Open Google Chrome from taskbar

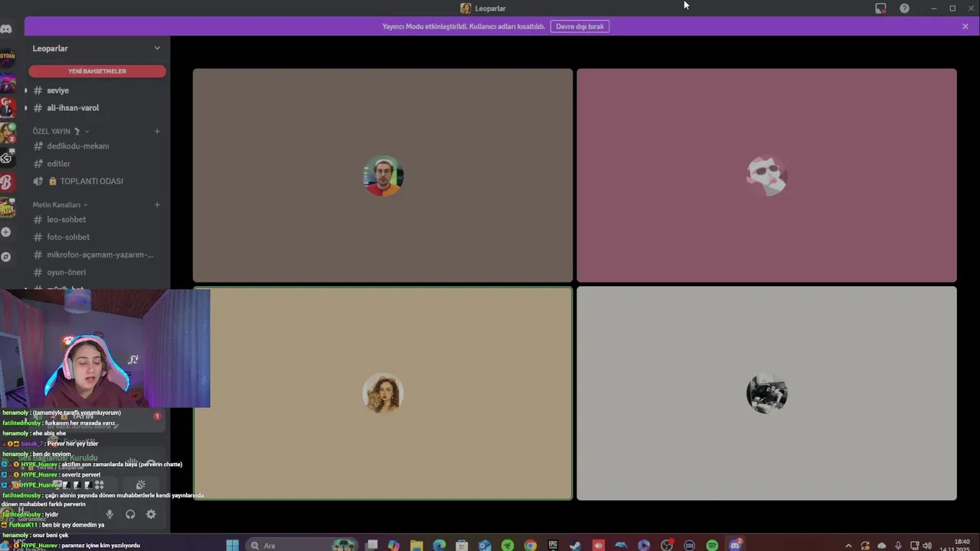pyautogui.click(x=530, y=546)
